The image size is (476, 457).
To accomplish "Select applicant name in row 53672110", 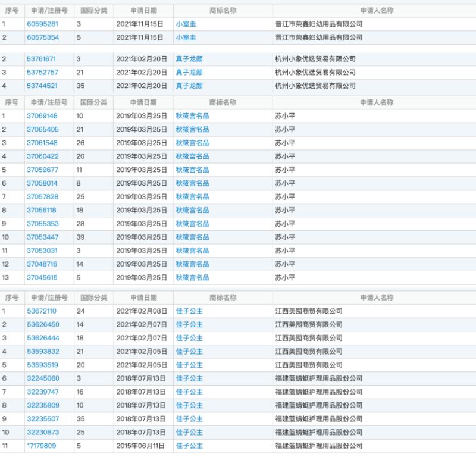I will [x=309, y=311].
